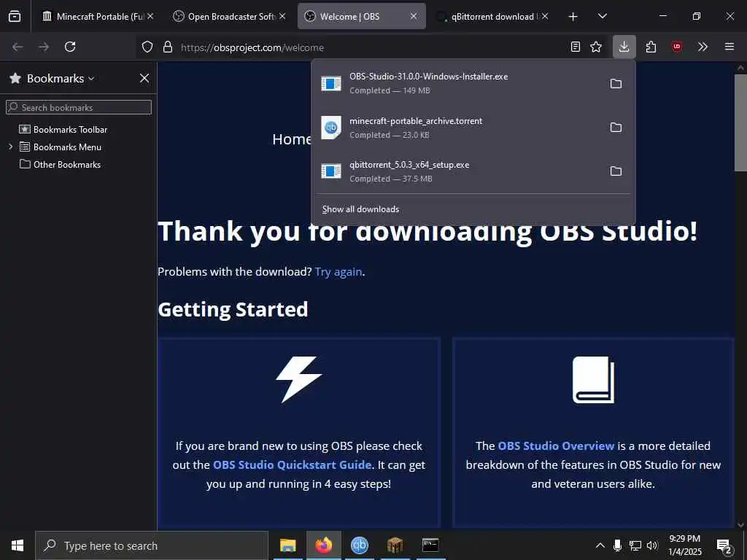Toggle the downloads panel button
Screen dimensions: 747x560
click(x=624, y=47)
